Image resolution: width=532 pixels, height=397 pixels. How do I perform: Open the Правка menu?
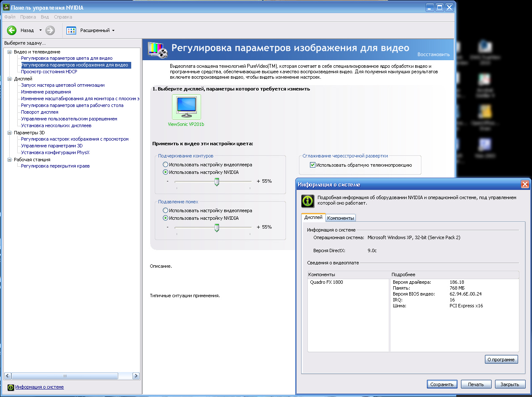[28, 17]
